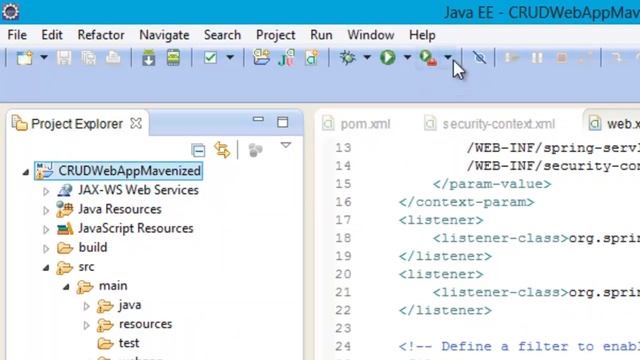Select the src folder
This screenshot has height=360, width=640.
86,267
